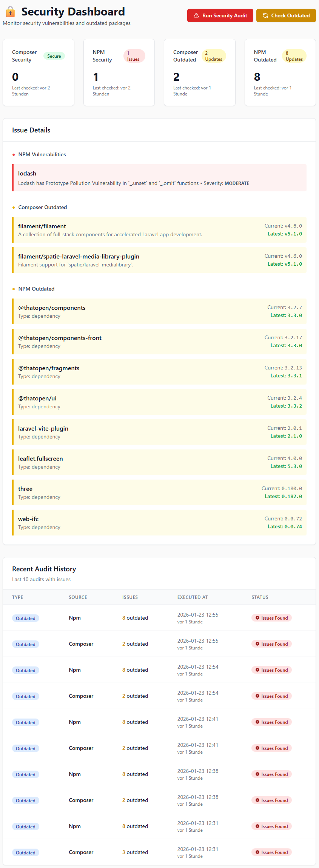The width and height of the screenshot is (319, 868).
Task: Open the lodash vulnerability entry
Action: tap(159, 178)
